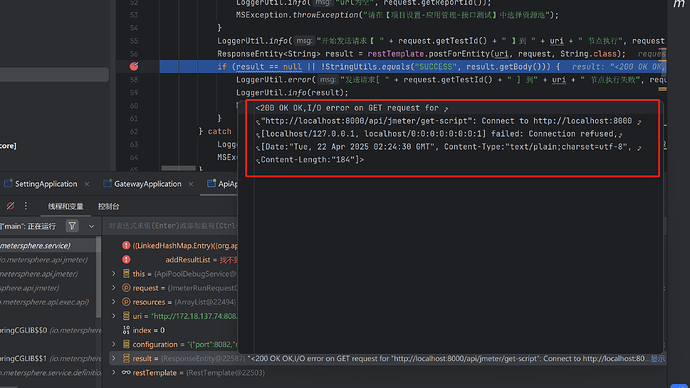Switch to the 控制台 console tab
Image resolution: width=690 pixels, height=388 pixels.
(x=108, y=206)
